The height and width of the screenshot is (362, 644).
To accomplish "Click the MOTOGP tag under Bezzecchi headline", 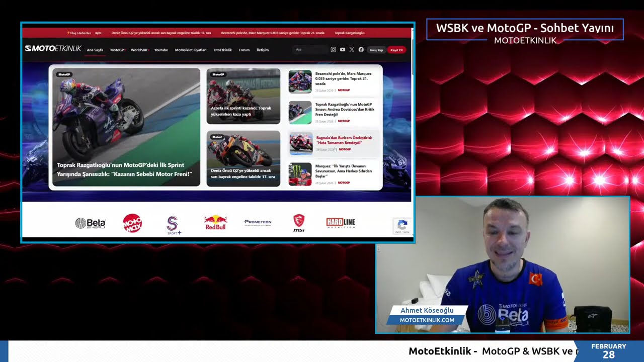I will coord(344,90).
